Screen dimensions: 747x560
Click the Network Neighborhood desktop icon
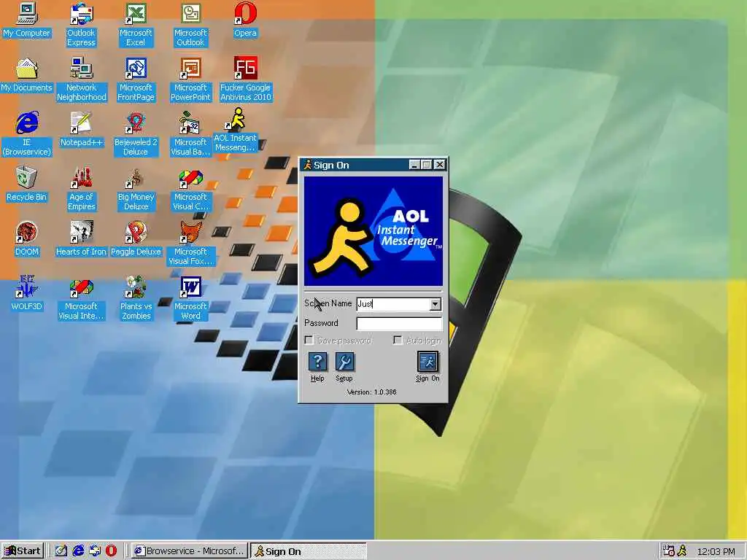pyautogui.click(x=82, y=79)
